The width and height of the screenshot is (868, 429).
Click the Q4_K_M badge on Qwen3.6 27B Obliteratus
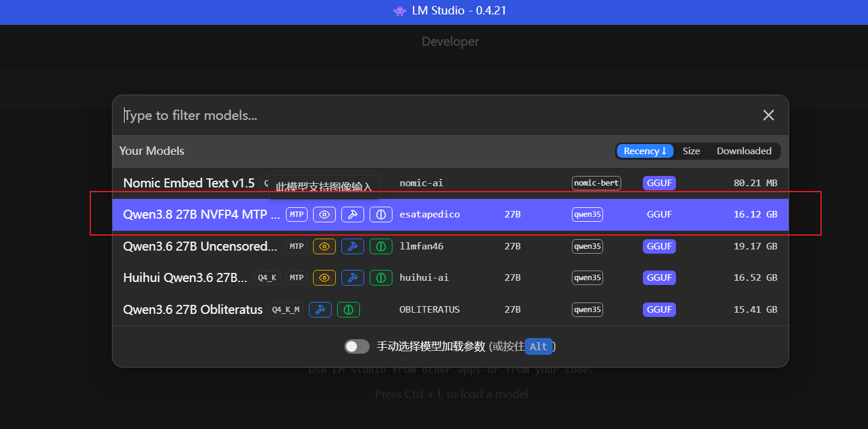[286, 309]
